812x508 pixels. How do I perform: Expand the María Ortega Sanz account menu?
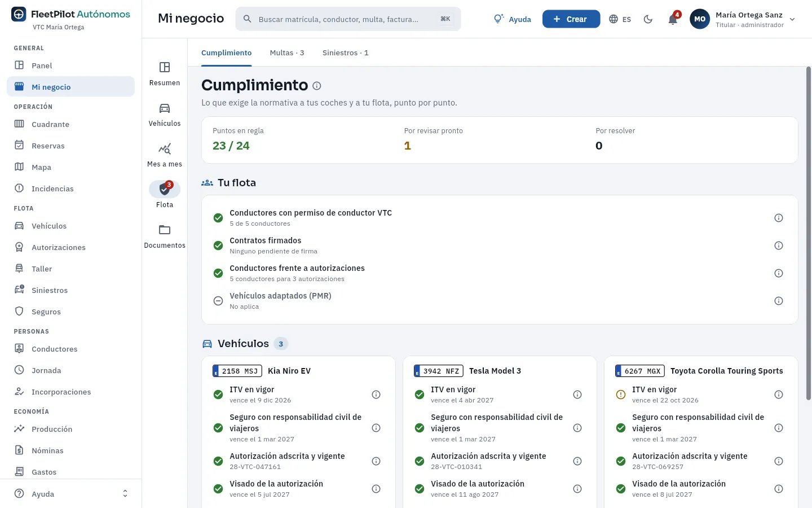(743, 19)
